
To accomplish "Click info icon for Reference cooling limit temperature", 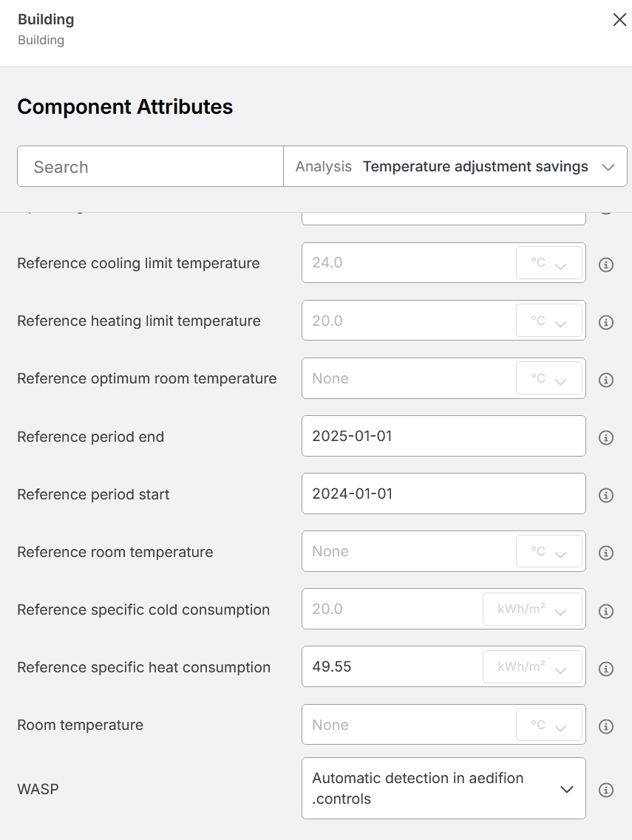I will pos(605,264).
